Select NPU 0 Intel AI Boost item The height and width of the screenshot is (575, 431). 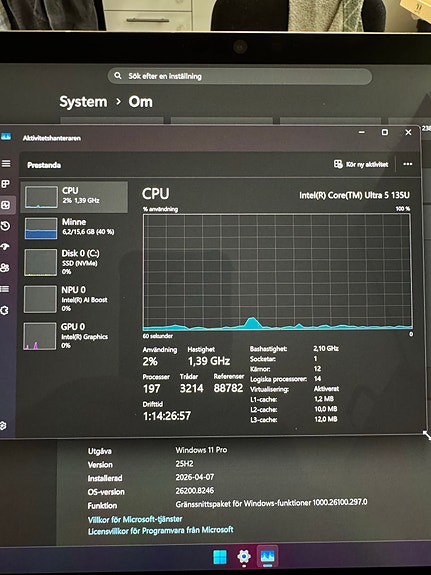pyautogui.click(x=74, y=299)
